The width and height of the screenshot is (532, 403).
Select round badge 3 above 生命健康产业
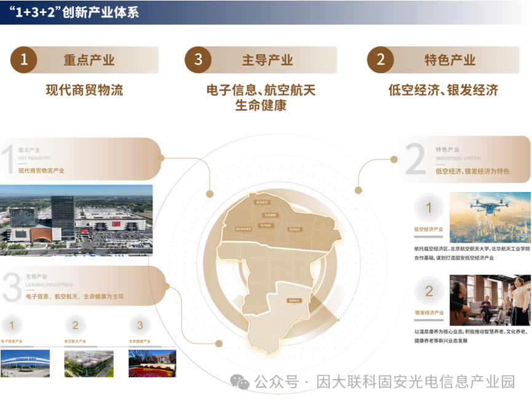[140, 325]
